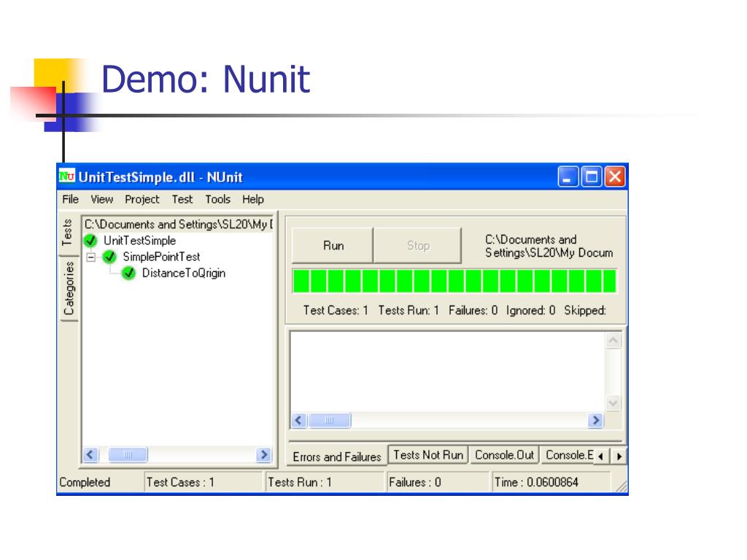Click the 'Completed' status bar text
747x560 pixels.
(85, 483)
